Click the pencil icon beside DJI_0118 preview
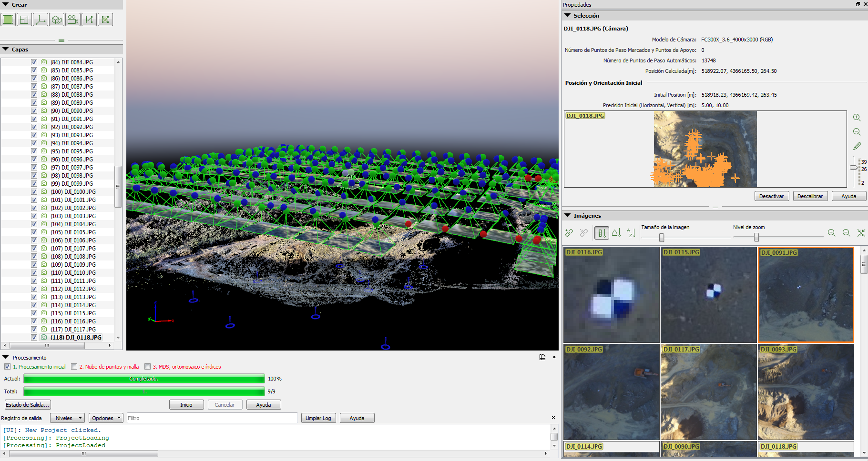 (x=857, y=146)
